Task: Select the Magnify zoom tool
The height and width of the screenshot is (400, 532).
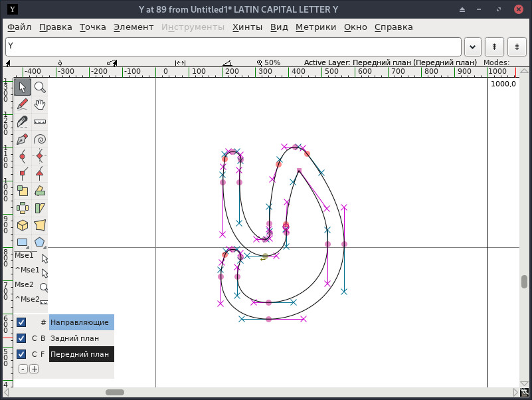Action: (40, 87)
